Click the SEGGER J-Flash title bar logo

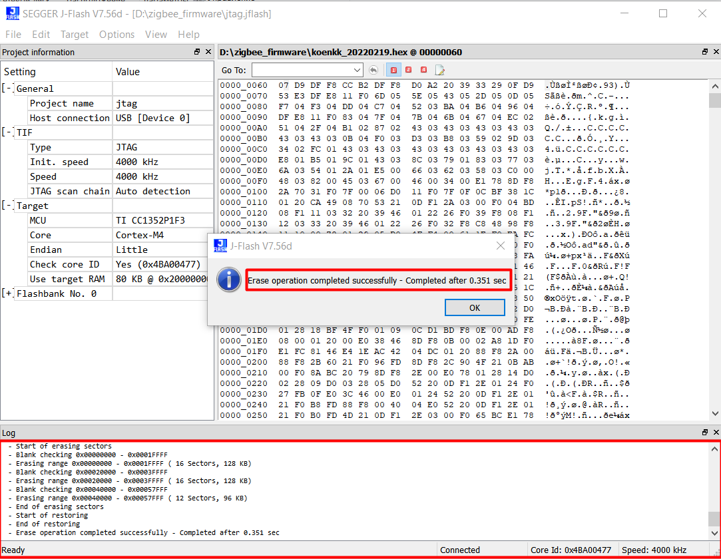(x=12, y=14)
